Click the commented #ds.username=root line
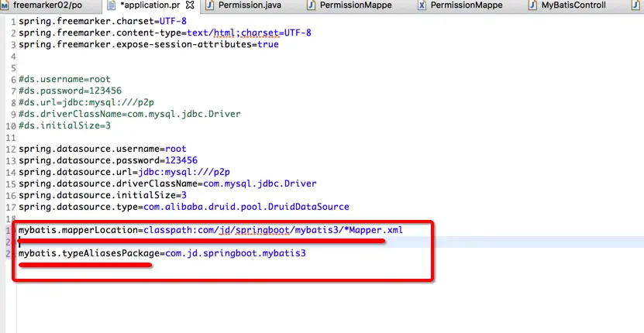 (64, 79)
